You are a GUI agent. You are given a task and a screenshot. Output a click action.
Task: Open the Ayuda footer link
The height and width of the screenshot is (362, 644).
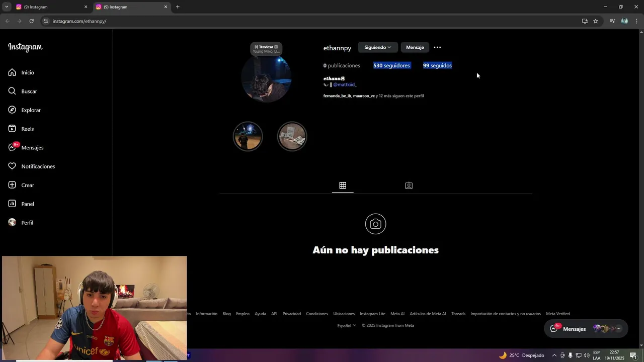tap(260, 314)
